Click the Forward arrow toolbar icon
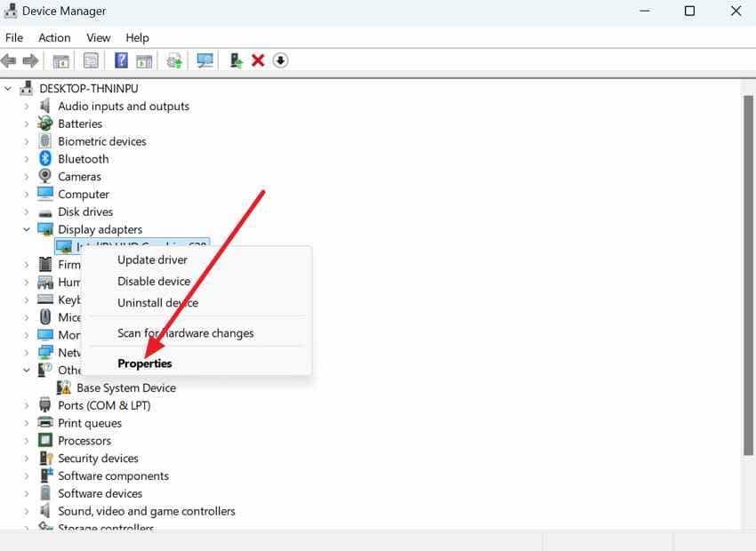This screenshot has height=551, width=756. point(30,60)
